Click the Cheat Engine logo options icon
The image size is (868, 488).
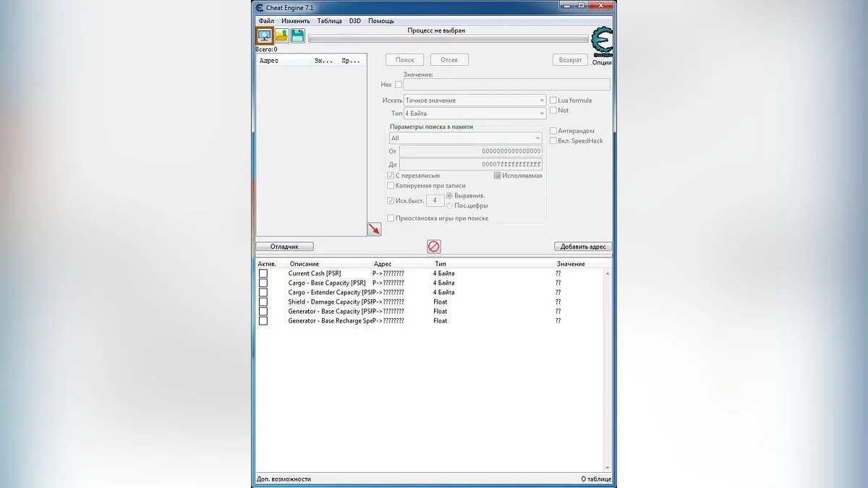601,42
